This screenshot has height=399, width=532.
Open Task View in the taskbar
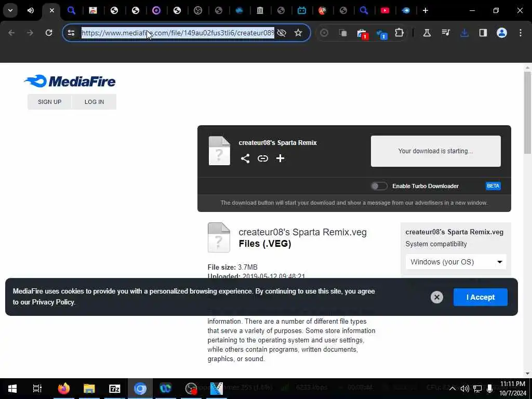37,389
